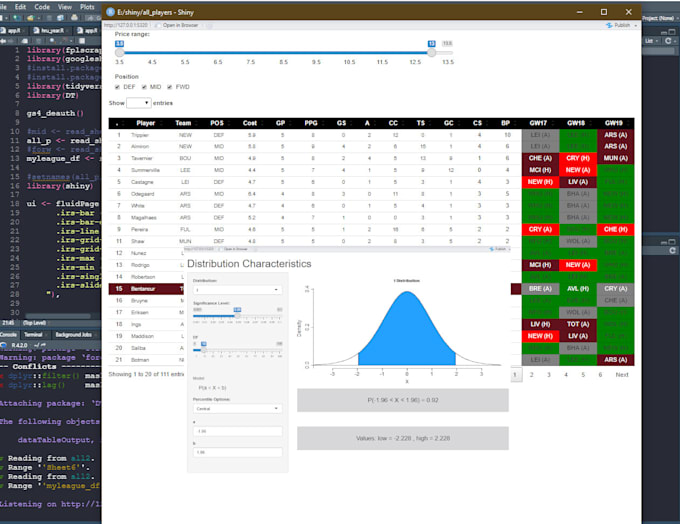
Task: Click the Shiny window URL address field
Action: coord(127,25)
